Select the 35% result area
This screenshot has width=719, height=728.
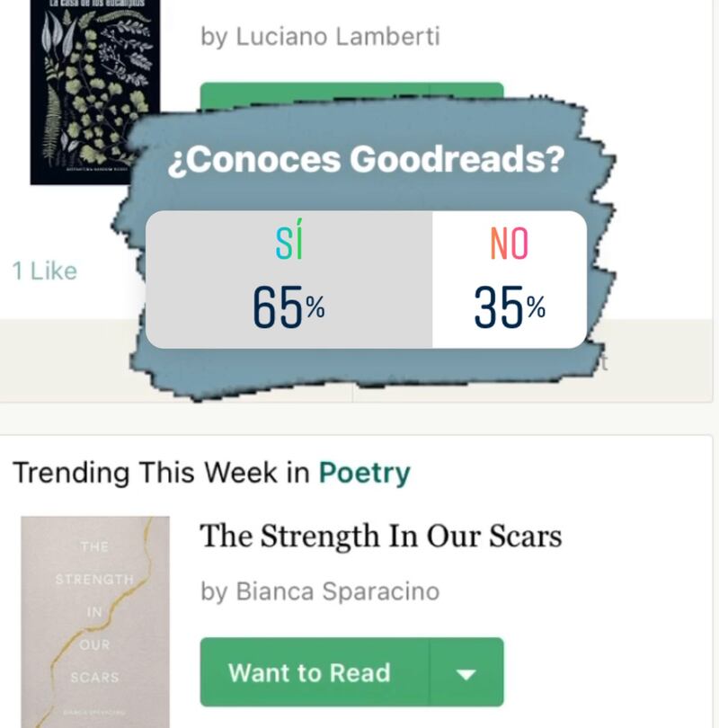tap(510, 306)
